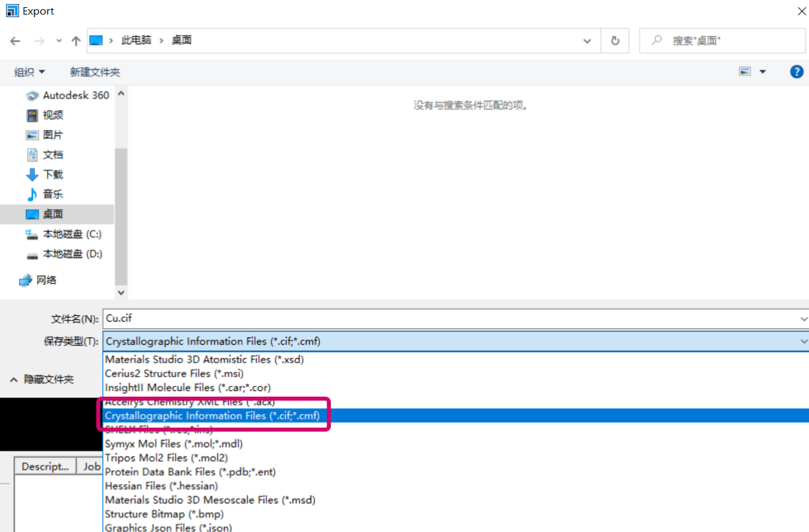The height and width of the screenshot is (532, 809).
Task: Click the 搜索"桌面" search box
Action: 722,40
